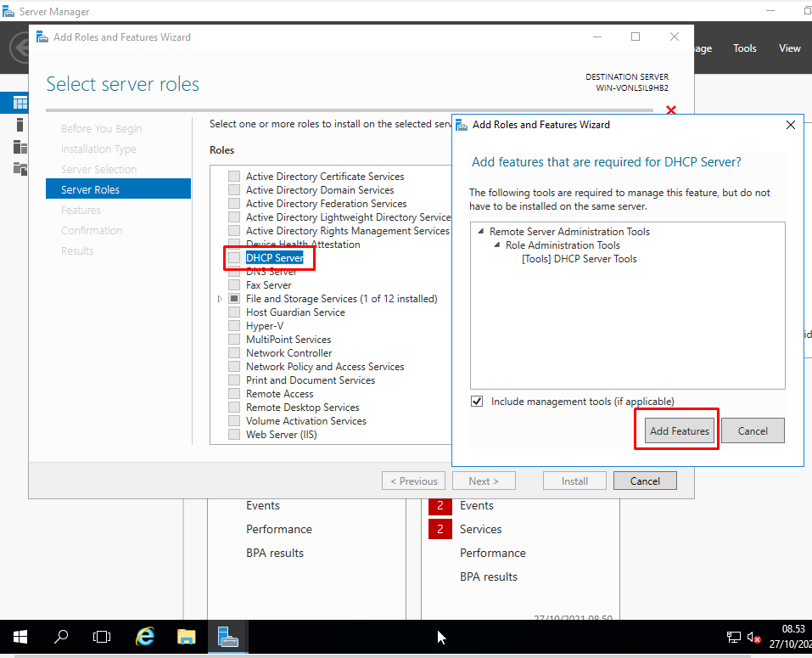Click the Next button
The height and width of the screenshot is (658, 812).
(484, 481)
